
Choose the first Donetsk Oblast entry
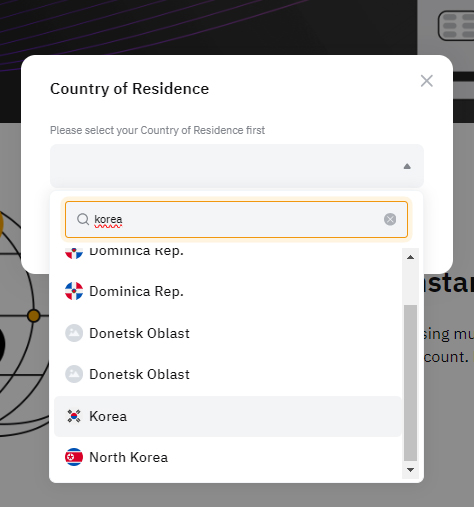tap(228, 333)
